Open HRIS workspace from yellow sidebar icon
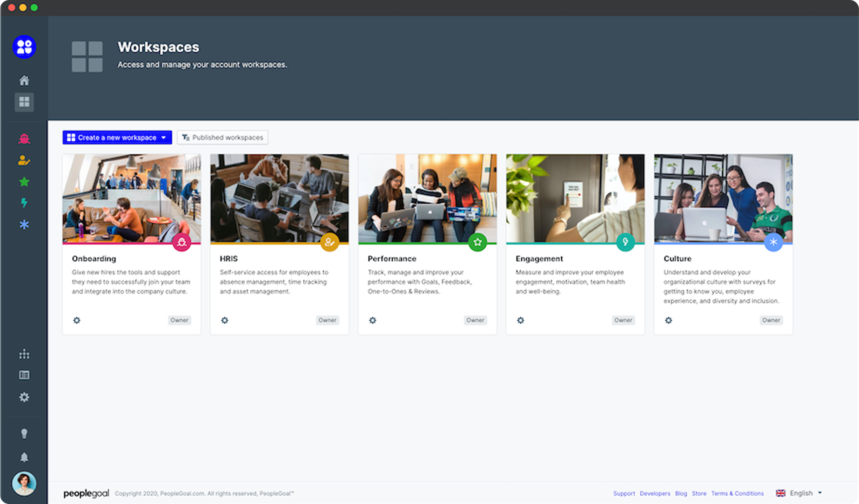The width and height of the screenshot is (859, 504). click(24, 160)
